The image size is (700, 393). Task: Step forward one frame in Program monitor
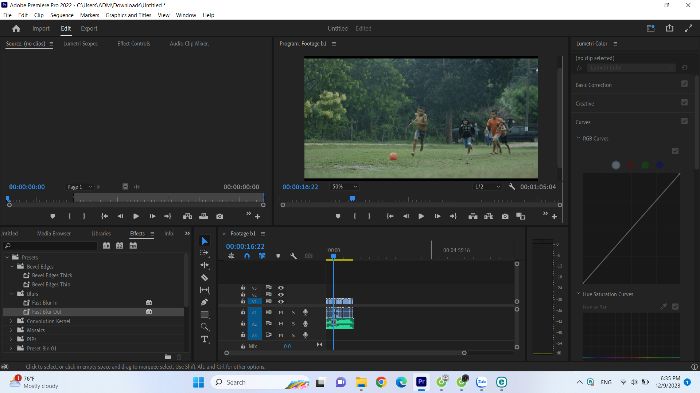[x=438, y=216]
